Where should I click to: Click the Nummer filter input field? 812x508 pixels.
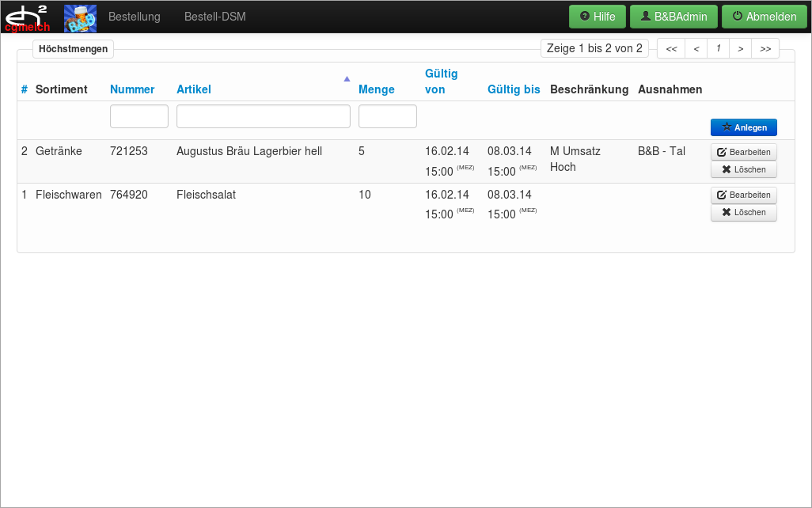[x=139, y=116]
